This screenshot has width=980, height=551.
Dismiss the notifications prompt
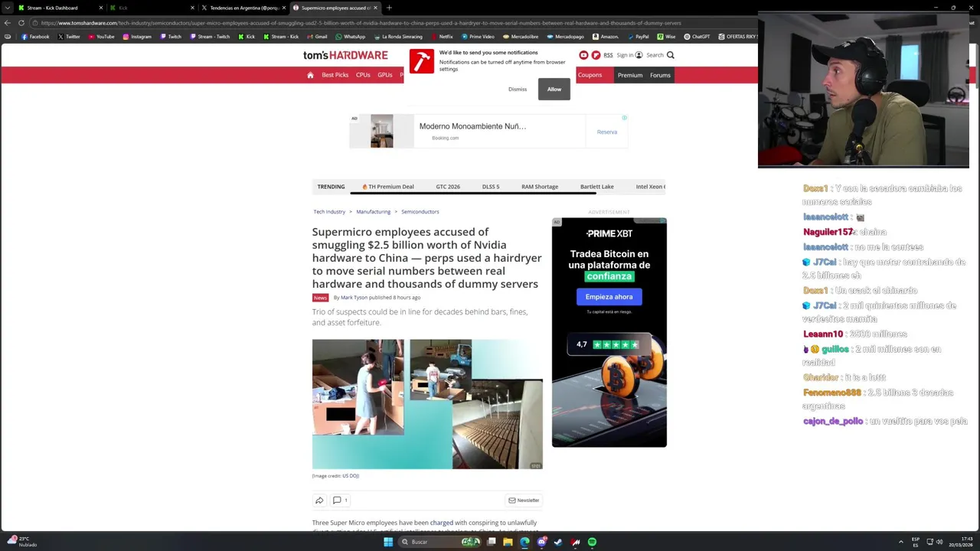click(x=518, y=90)
